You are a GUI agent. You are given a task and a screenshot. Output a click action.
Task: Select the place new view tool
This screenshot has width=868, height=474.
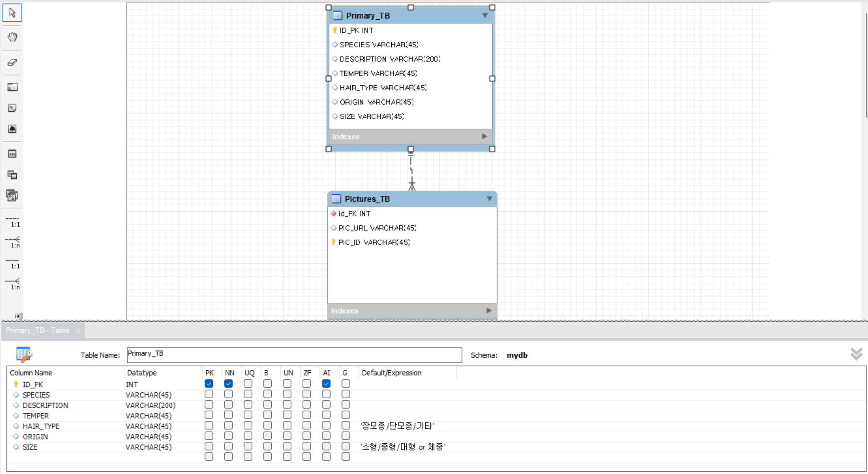click(x=12, y=175)
